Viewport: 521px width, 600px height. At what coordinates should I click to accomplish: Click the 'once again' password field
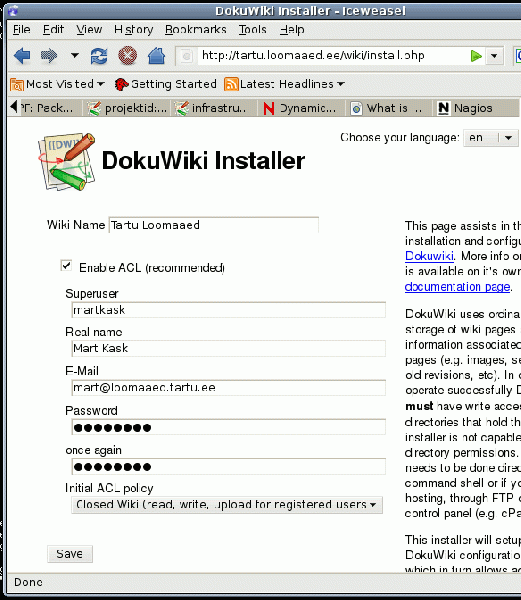click(x=228, y=466)
